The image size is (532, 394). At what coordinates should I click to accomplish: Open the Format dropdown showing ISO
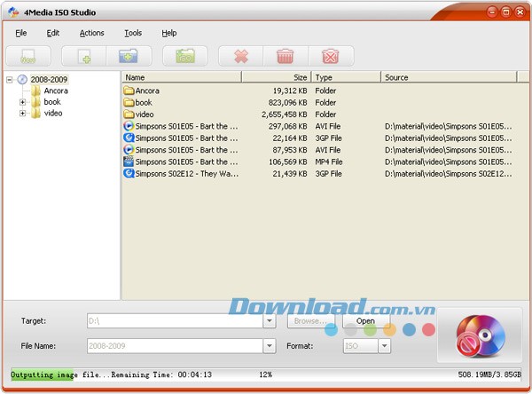coord(384,346)
